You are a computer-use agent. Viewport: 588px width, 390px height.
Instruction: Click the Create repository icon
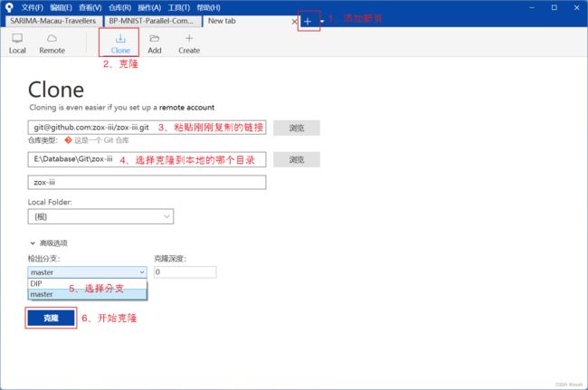tap(189, 43)
